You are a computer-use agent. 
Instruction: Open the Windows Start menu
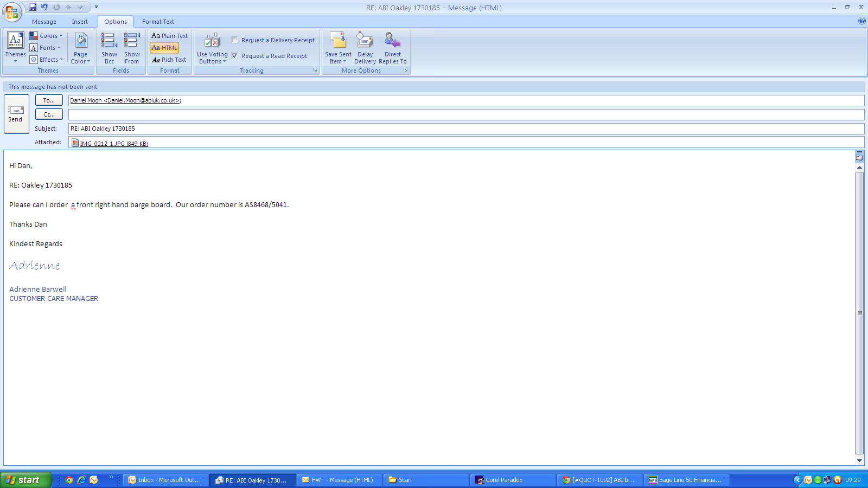click(26, 480)
